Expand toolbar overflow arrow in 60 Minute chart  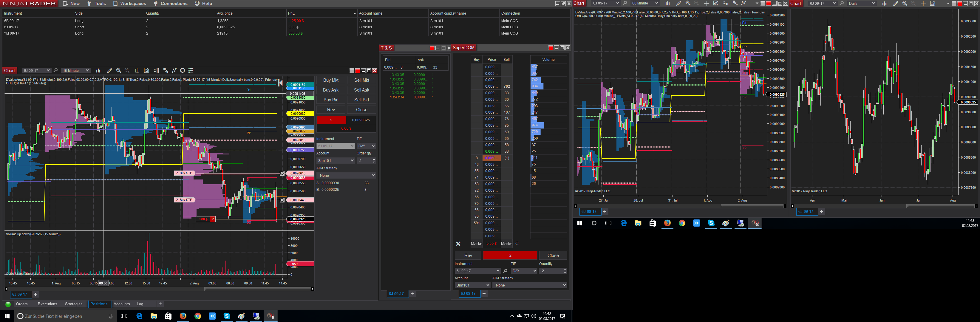click(x=757, y=3)
